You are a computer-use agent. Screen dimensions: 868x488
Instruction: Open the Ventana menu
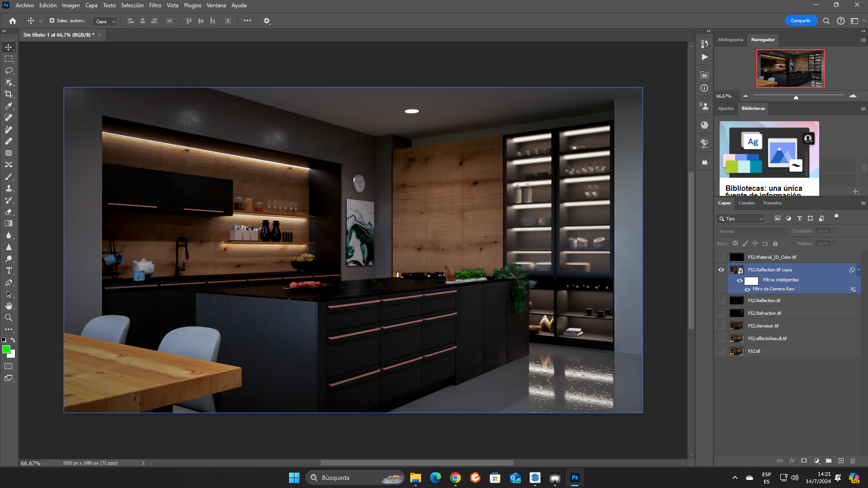(216, 5)
